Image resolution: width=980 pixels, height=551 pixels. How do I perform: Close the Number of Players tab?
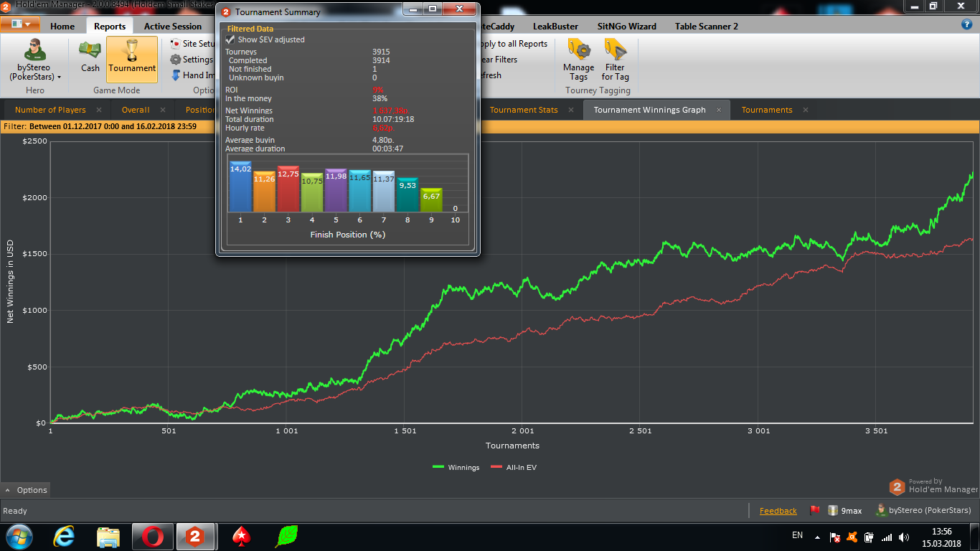[x=99, y=110]
